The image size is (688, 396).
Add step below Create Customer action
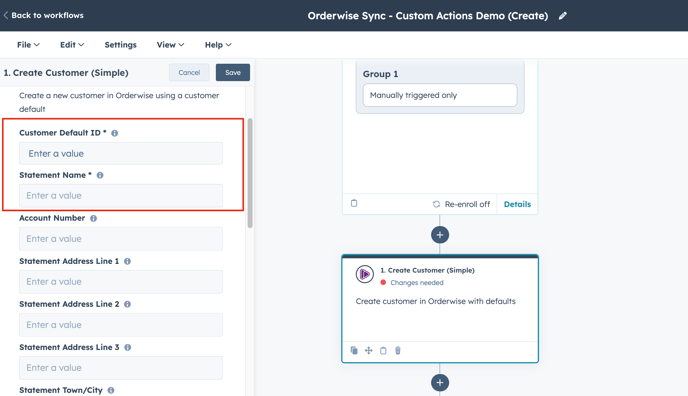coord(440,382)
